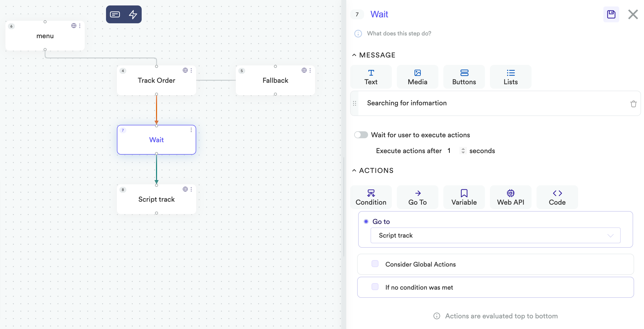
Task: Delete the 'Searching for infomartion' message
Action: pos(633,104)
